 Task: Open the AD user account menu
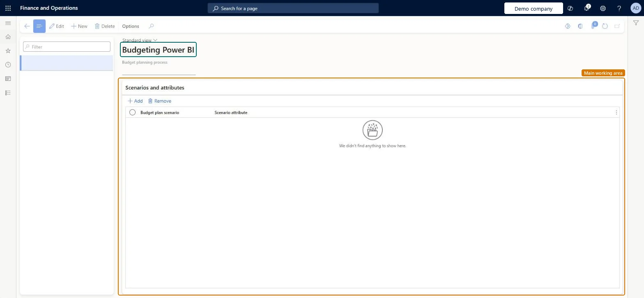[x=635, y=8]
